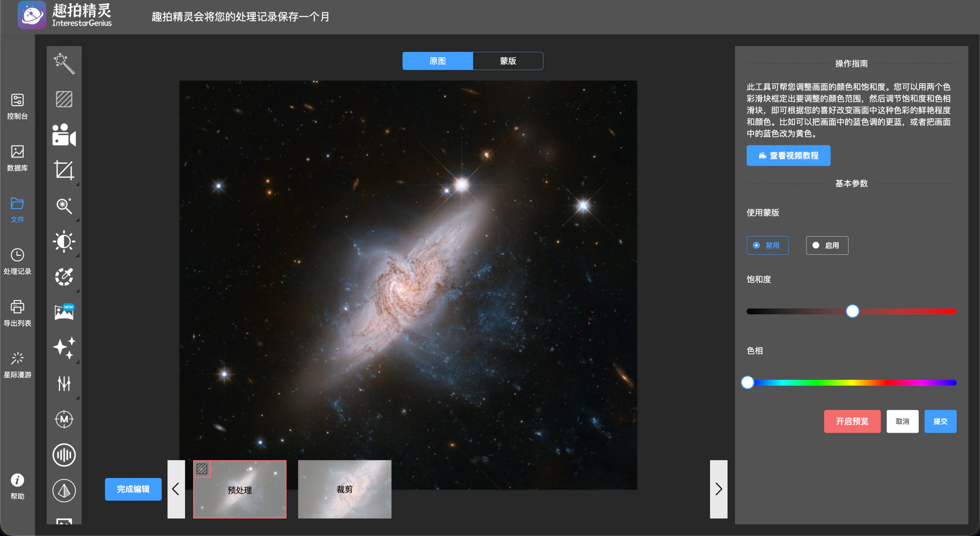Select the 预处理 history thumbnail
The image size is (980, 536).
pyautogui.click(x=240, y=489)
